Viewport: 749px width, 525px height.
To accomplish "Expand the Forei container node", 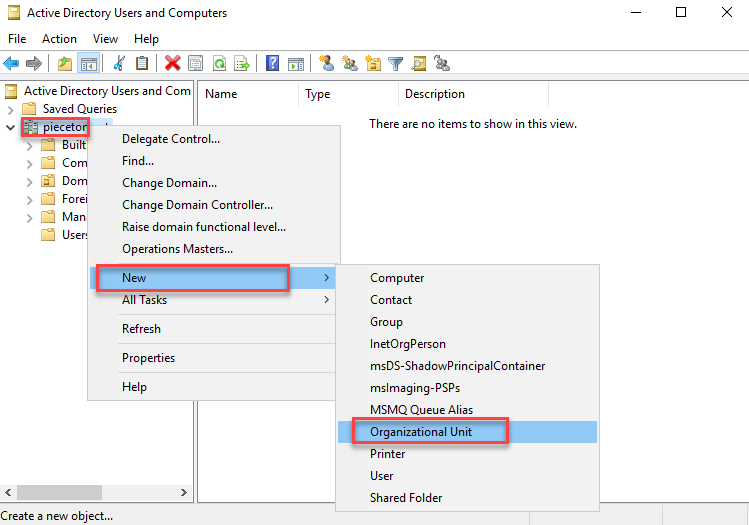I will pyautogui.click(x=30, y=200).
